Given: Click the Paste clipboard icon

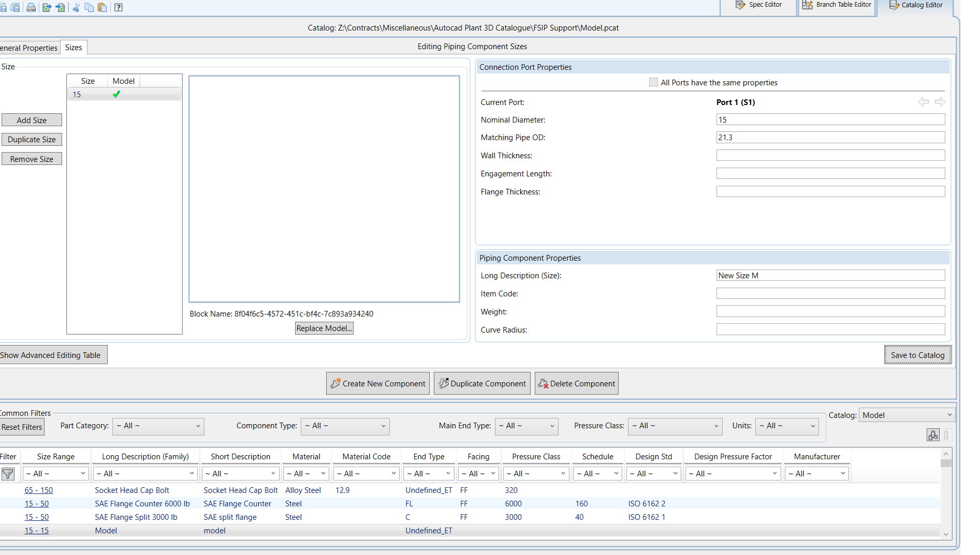Looking at the screenshot, I should point(103,7).
